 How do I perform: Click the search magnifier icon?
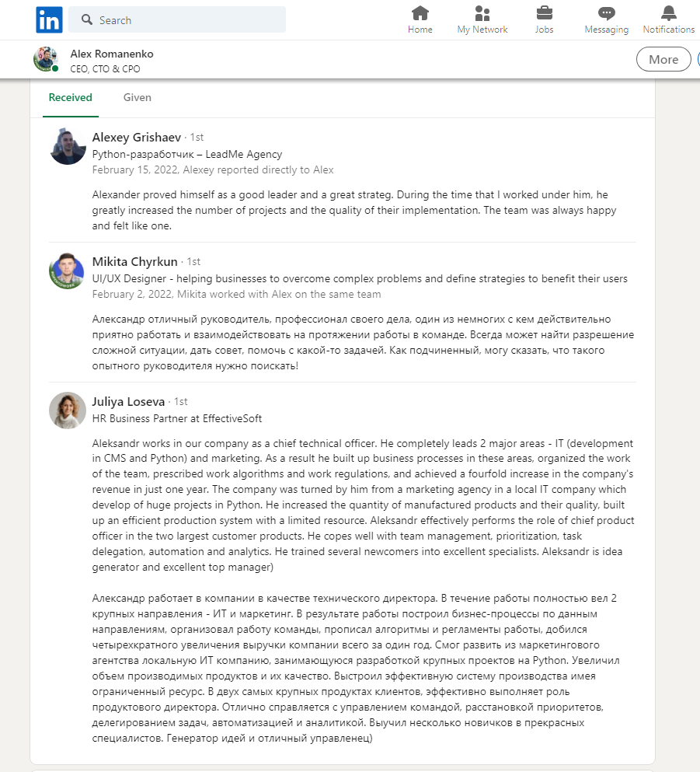[87, 20]
